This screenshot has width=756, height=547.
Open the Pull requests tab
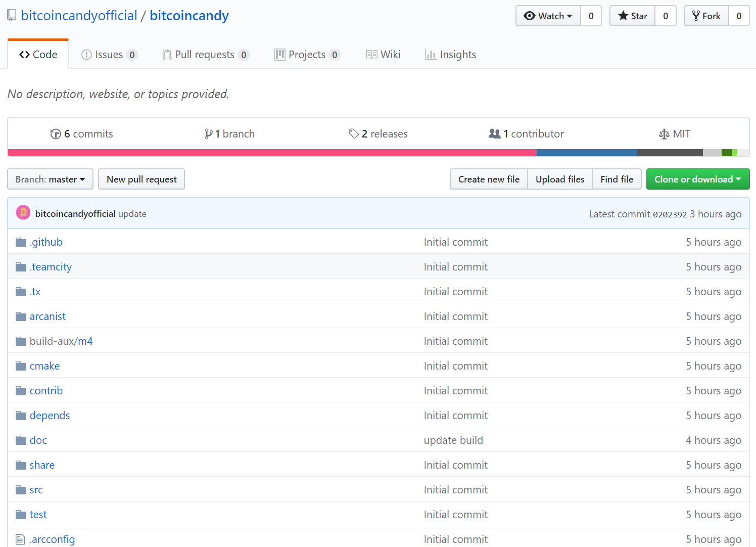[x=206, y=55]
